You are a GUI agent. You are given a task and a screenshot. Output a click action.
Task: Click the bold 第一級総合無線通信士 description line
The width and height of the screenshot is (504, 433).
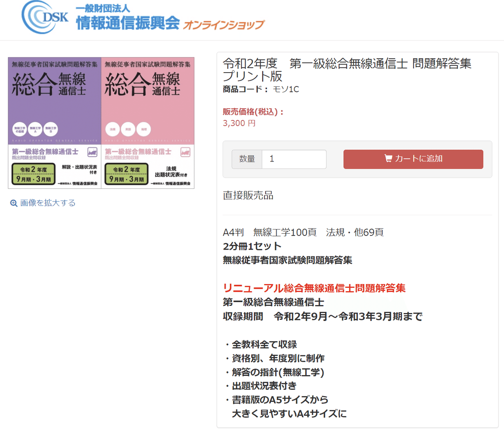(273, 303)
